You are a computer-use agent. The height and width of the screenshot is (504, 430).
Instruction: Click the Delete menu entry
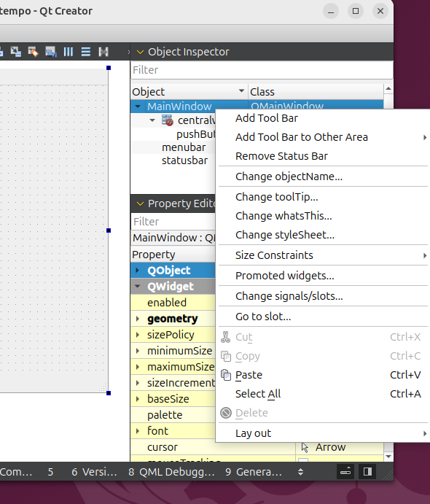tap(324, 413)
